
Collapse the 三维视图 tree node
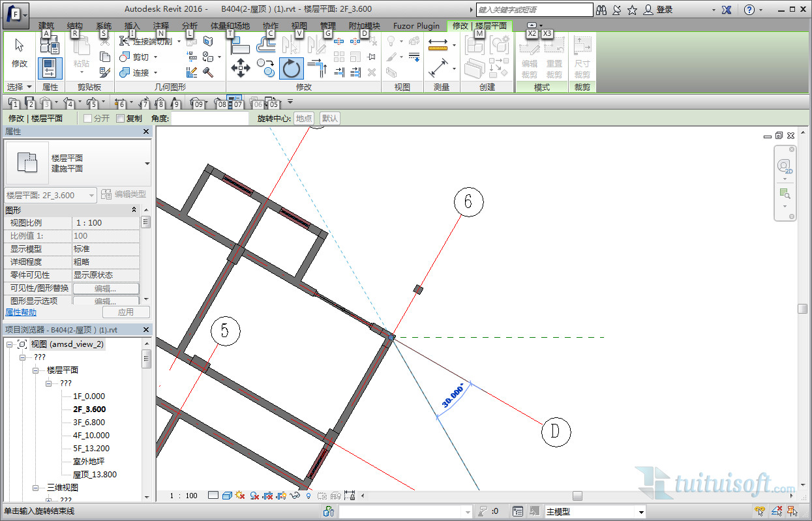[x=37, y=488]
